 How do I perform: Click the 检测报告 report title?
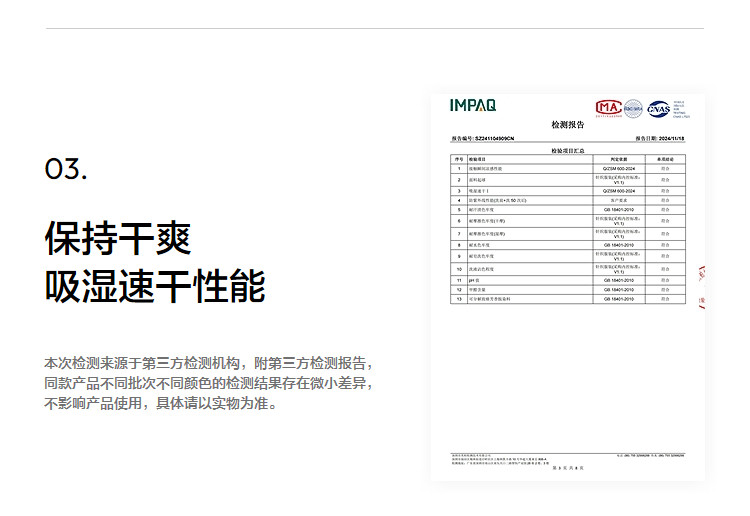(x=566, y=125)
